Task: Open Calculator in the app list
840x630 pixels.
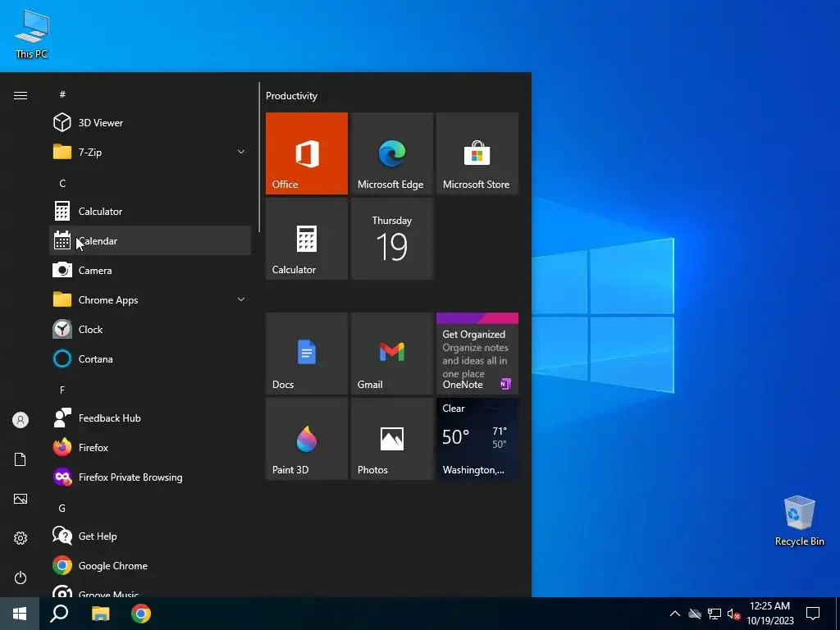Action: point(150,211)
